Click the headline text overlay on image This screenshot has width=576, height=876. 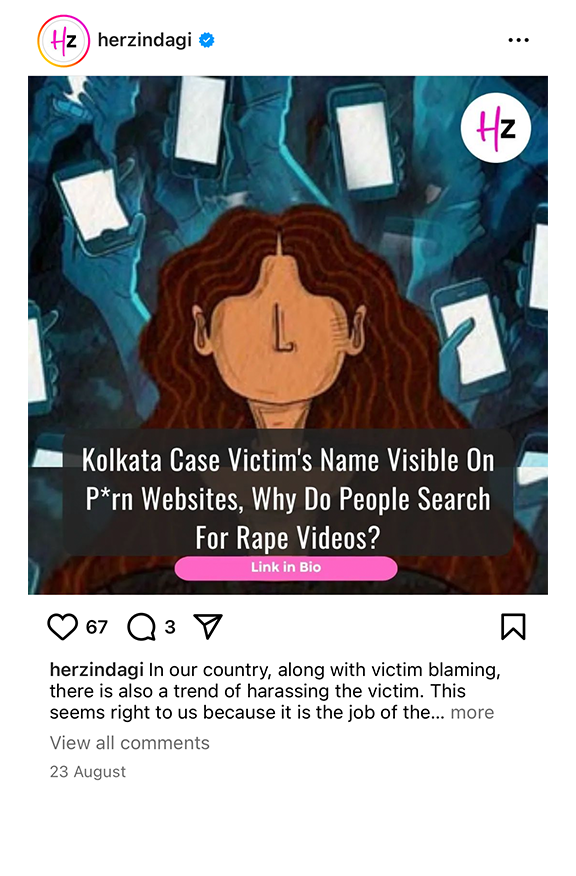click(x=288, y=498)
